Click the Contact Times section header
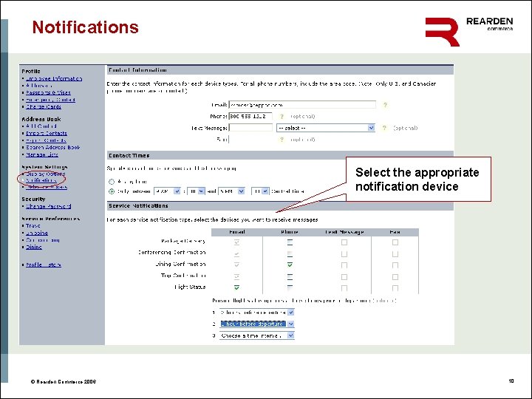This screenshot has width=532, height=399. pos(280,155)
